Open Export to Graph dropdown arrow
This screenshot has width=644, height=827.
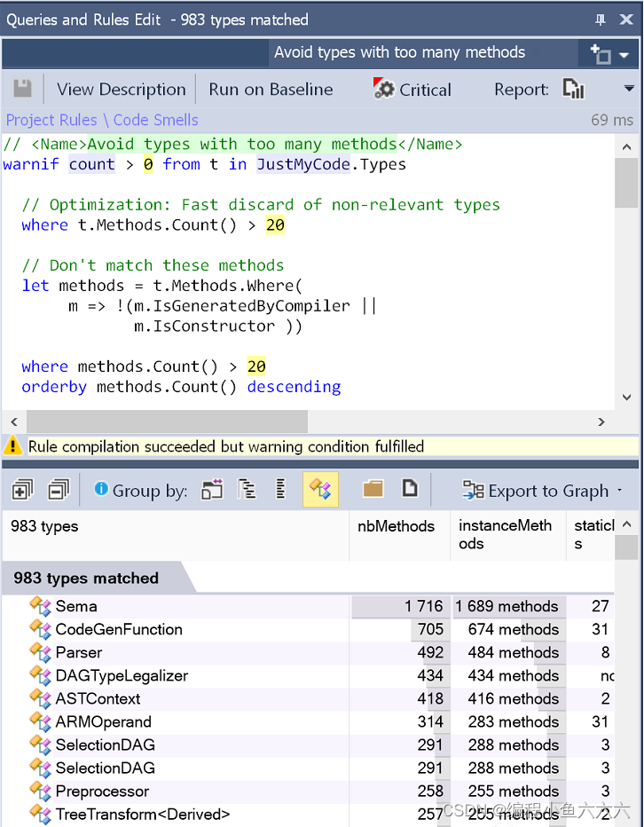click(x=620, y=491)
